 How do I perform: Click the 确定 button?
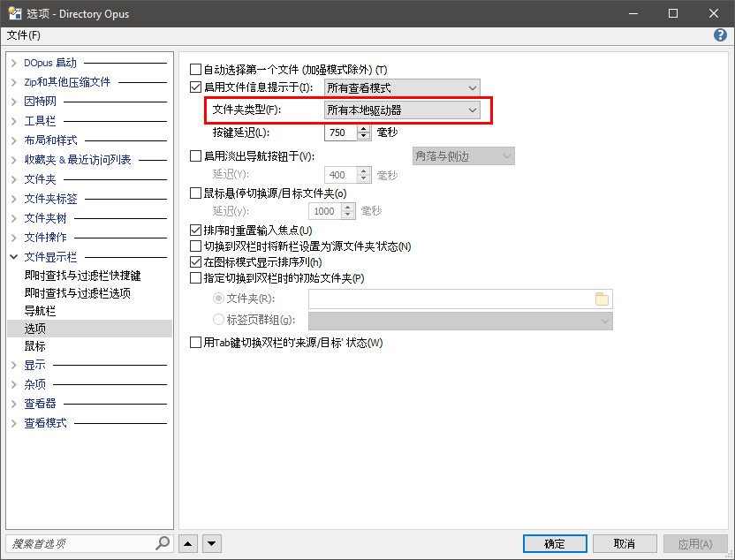point(555,543)
